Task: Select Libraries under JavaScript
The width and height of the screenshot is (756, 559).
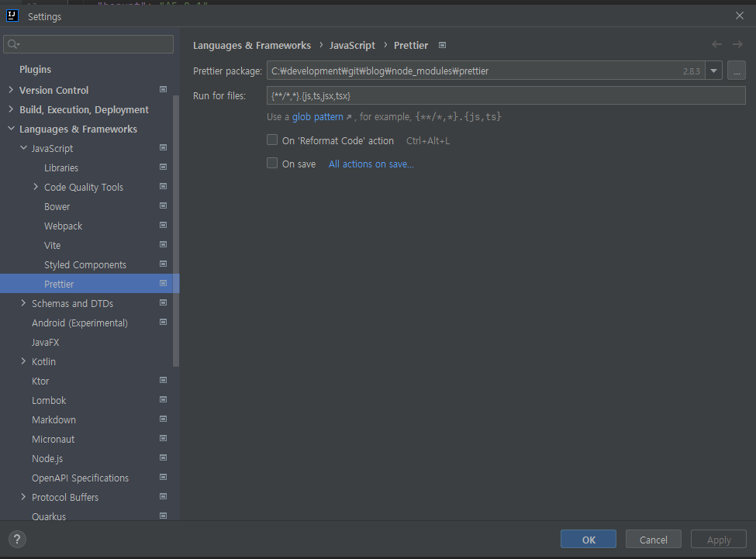Action: click(x=61, y=167)
